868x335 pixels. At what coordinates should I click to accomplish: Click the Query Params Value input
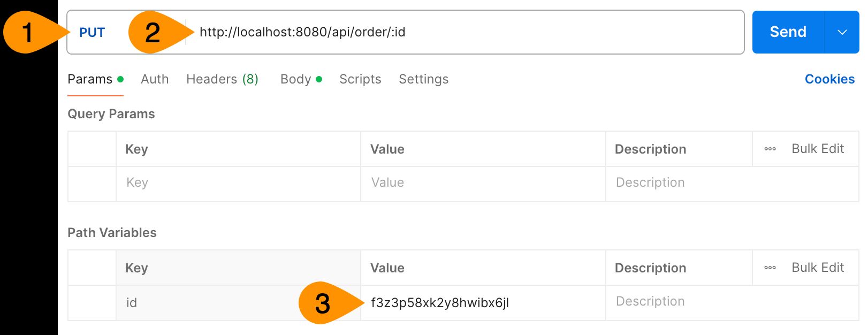pyautogui.click(x=483, y=184)
